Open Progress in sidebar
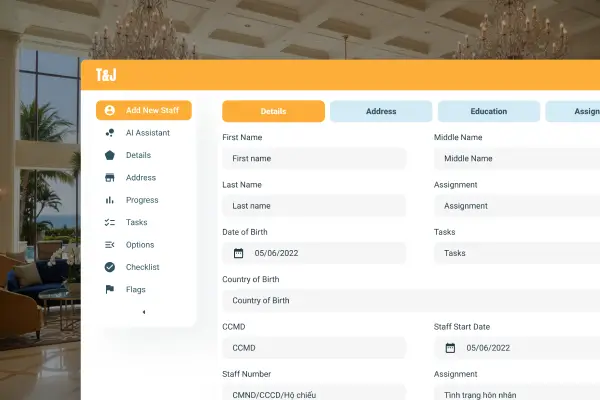Viewport: 600px width, 400px height. pyautogui.click(x=144, y=200)
